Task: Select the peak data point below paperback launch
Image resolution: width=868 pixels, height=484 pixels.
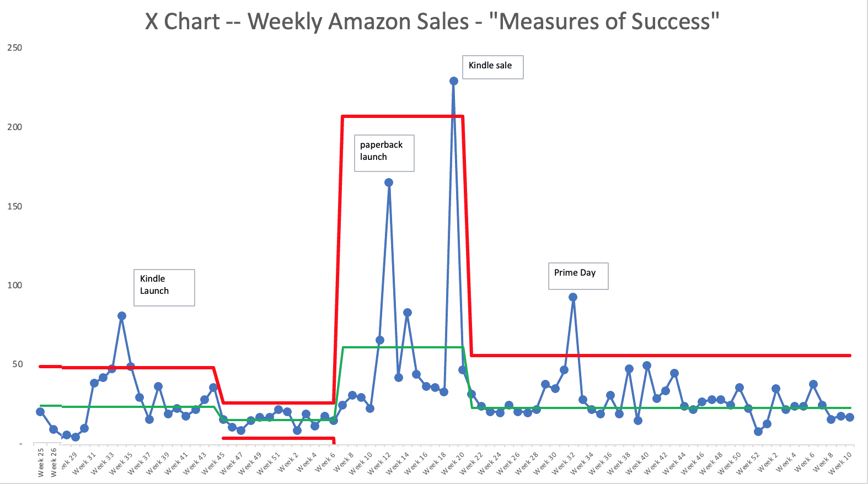Action: pos(389,182)
